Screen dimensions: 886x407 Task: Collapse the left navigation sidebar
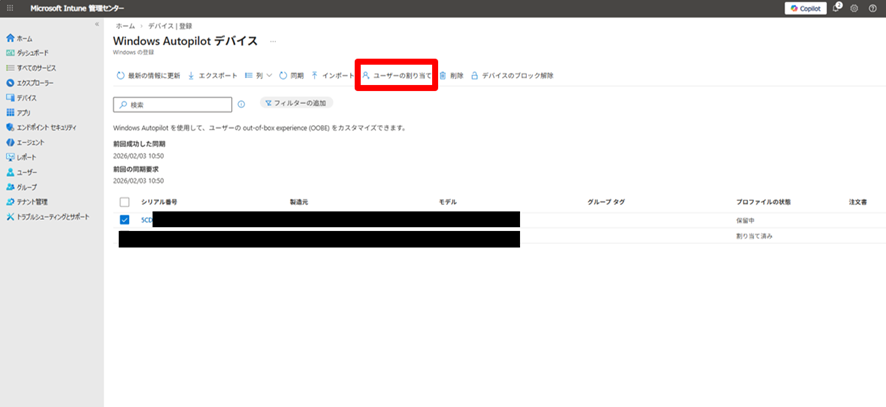coord(96,24)
